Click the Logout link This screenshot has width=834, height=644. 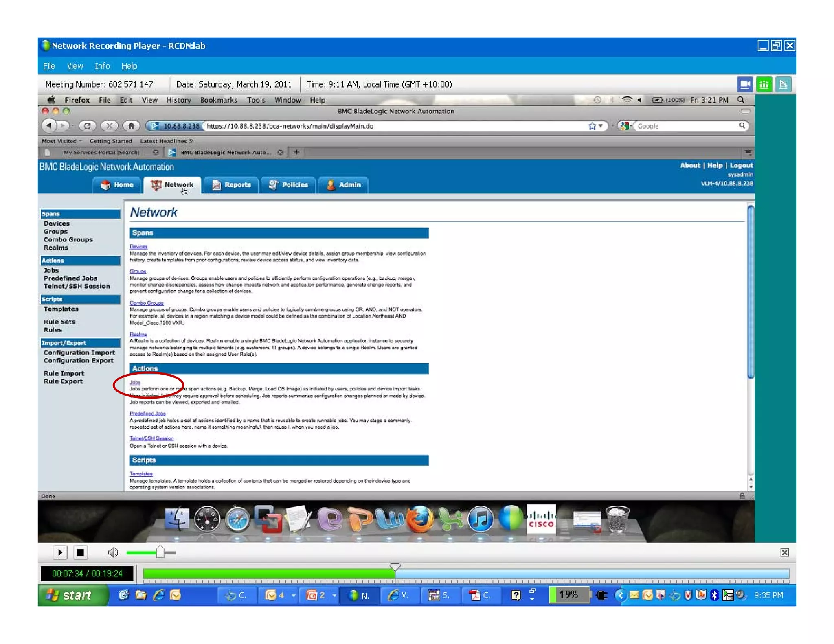click(x=741, y=165)
